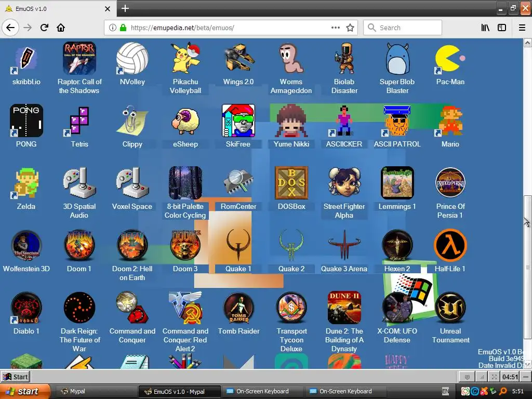
Task: Select Mypal taskbar button
Action: [x=96, y=391]
